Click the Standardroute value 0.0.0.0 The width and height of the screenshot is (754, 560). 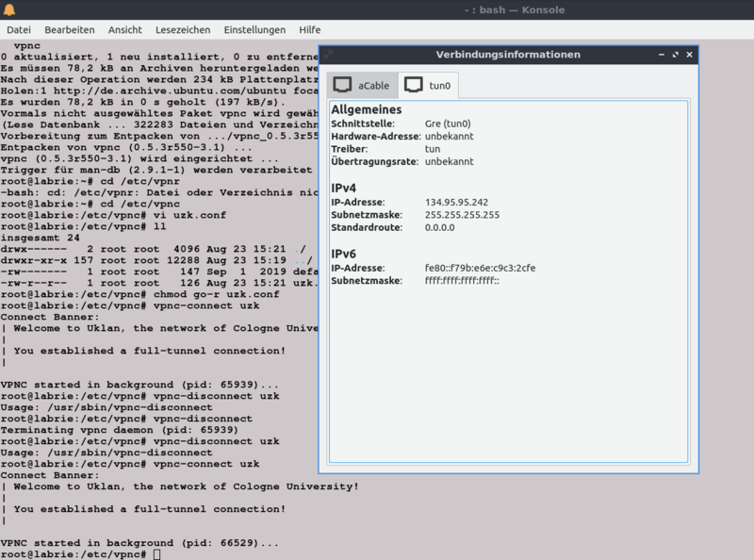coord(439,227)
